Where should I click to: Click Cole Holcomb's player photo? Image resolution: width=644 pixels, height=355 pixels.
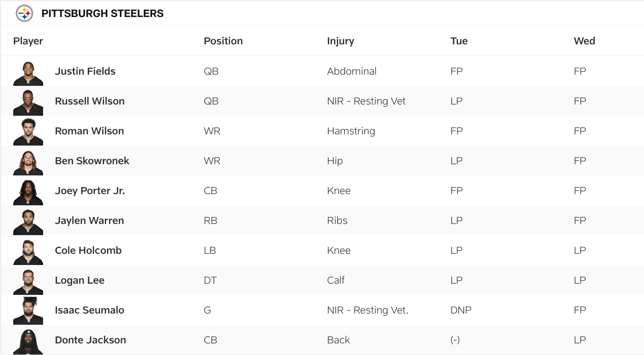(28, 252)
